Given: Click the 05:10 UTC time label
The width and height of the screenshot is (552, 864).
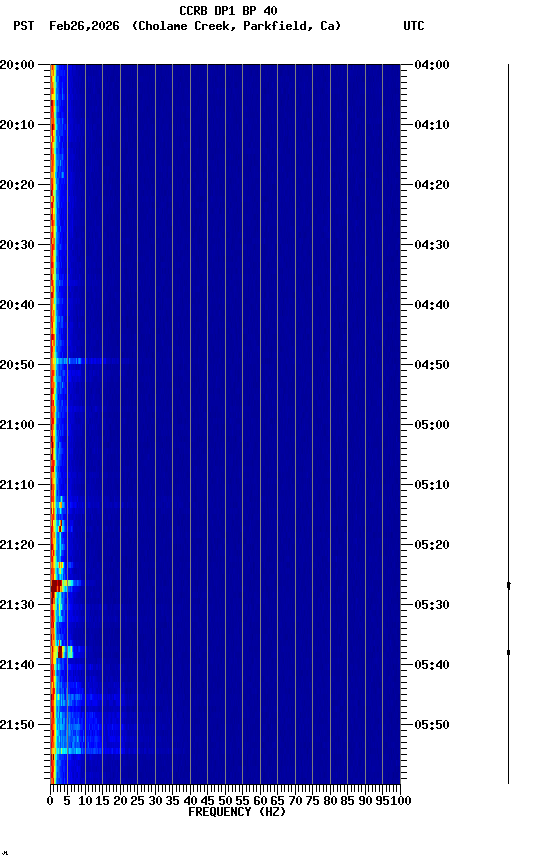Looking at the screenshot, I should [432, 485].
